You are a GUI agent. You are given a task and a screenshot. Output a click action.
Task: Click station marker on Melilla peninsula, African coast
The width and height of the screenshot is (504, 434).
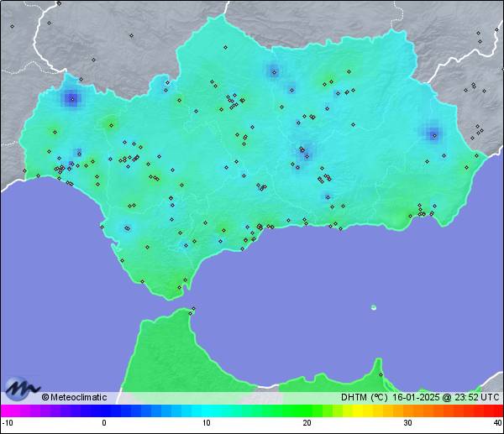click(x=381, y=374)
